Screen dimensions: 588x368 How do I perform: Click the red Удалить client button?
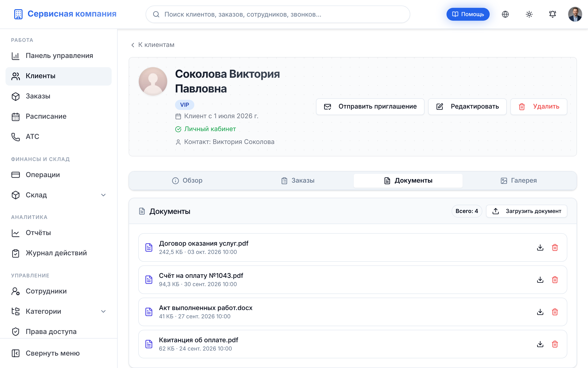pos(539,106)
